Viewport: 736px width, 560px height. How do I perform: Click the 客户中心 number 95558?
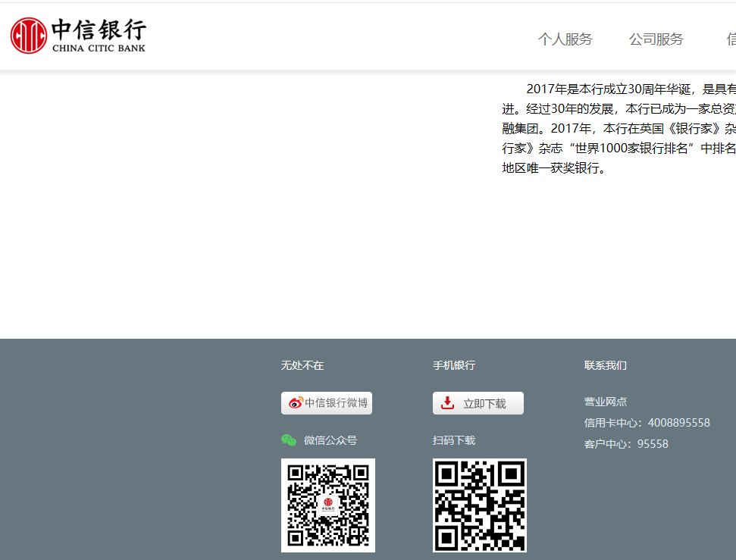(x=653, y=443)
